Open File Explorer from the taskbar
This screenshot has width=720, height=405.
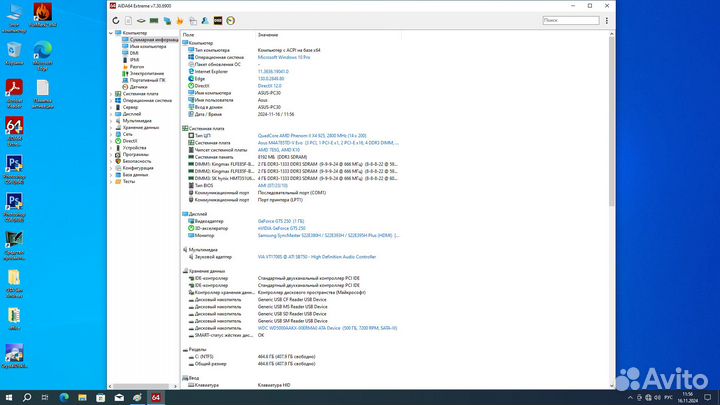pyautogui.click(x=82, y=397)
